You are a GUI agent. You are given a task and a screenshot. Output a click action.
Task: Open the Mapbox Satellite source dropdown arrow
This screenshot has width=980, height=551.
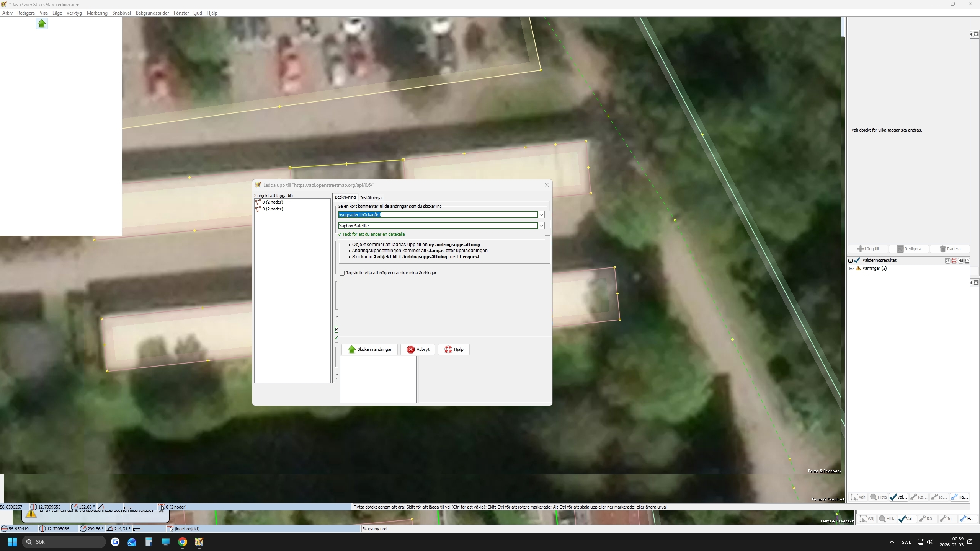pyautogui.click(x=541, y=226)
